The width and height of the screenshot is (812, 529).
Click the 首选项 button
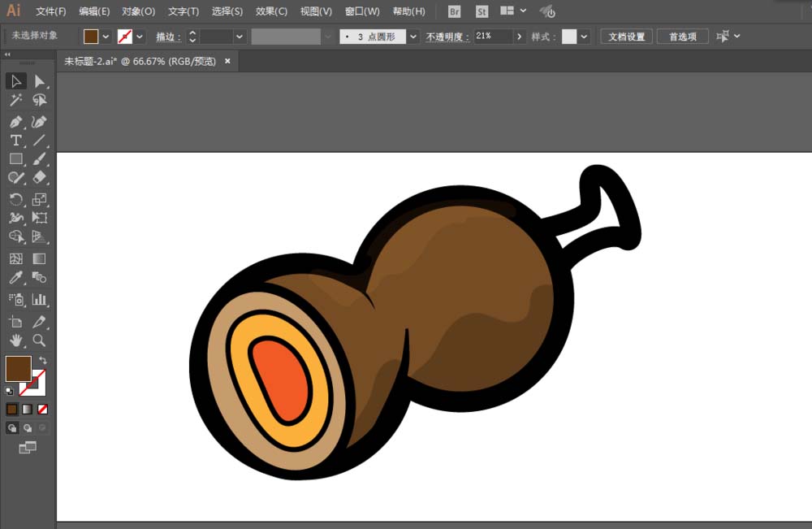click(683, 37)
